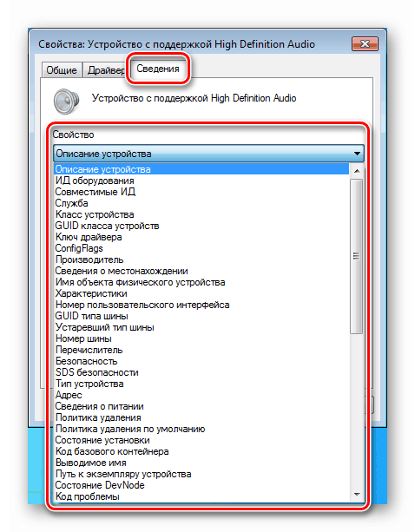Select GUID типа шины

(201, 316)
